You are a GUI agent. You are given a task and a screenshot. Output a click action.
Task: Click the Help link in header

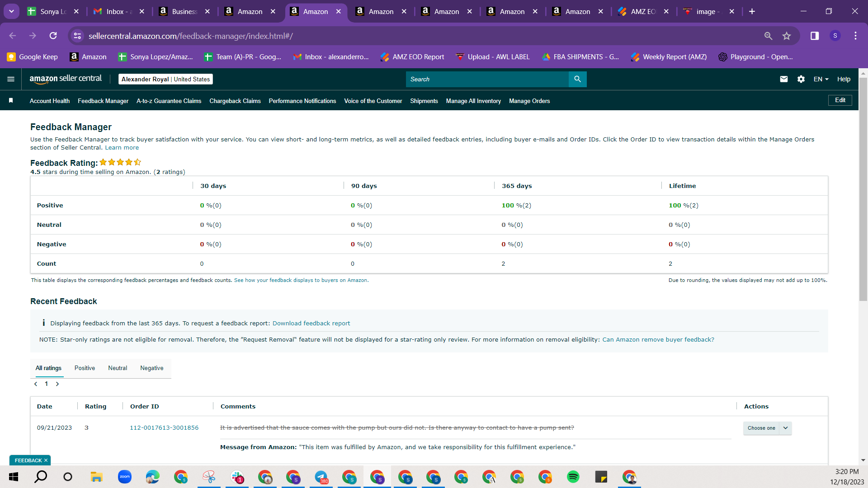coord(844,79)
